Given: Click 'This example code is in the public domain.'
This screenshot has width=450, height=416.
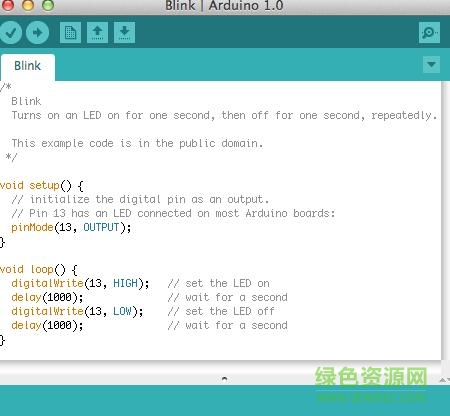Looking at the screenshot, I should coord(137,143).
